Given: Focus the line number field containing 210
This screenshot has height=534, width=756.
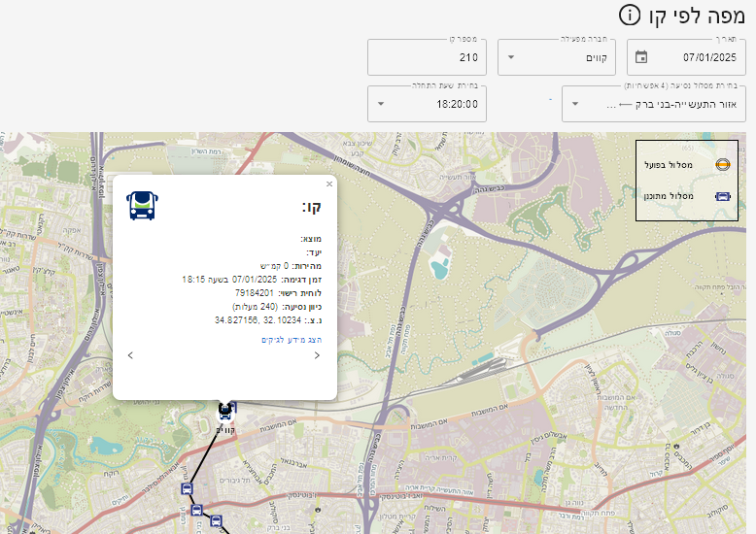Looking at the screenshot, I should (427, 57).
